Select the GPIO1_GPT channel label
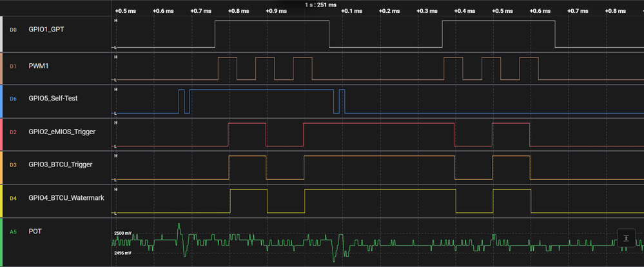 pos(47,30)
